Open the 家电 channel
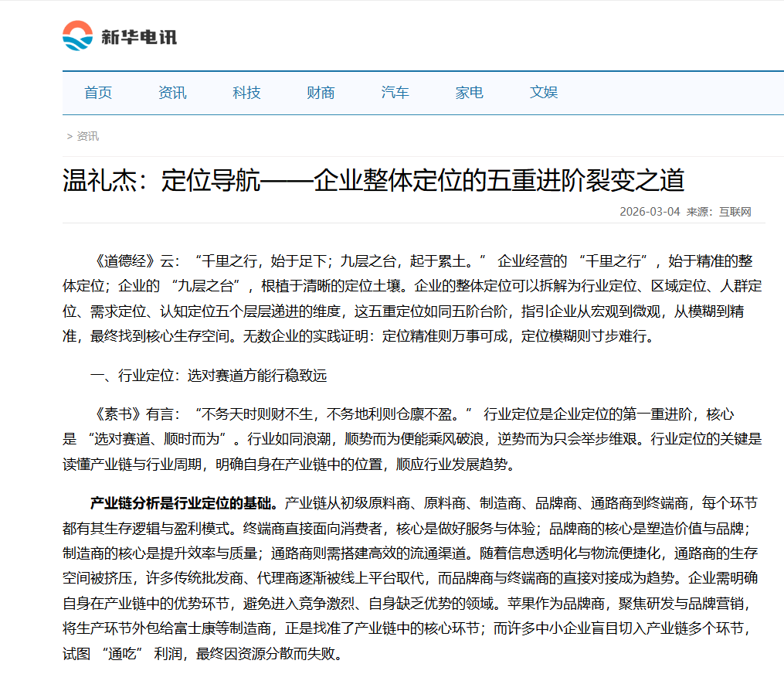784x674 pixels. (x=469, y=92)
